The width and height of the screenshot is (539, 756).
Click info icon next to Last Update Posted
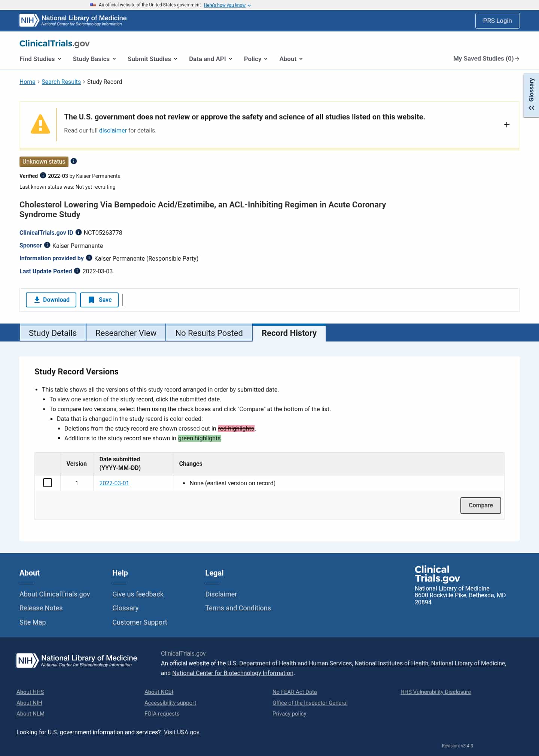[x=77, y=271]
